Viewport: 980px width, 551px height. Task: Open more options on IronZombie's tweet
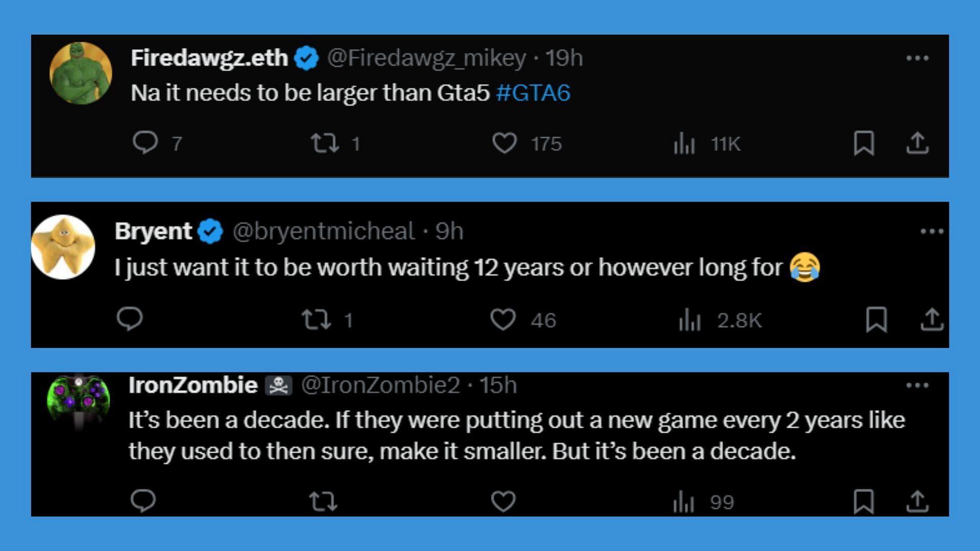917,385
